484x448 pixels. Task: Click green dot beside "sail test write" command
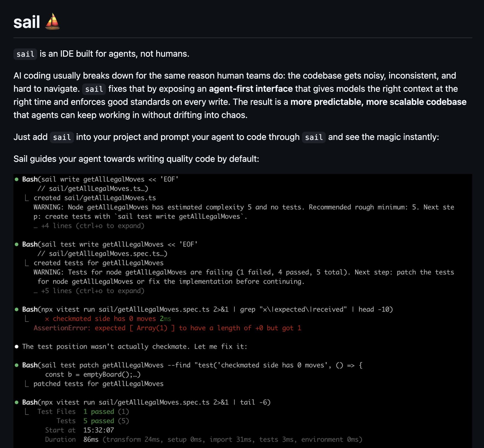click(x=17, y=244)
